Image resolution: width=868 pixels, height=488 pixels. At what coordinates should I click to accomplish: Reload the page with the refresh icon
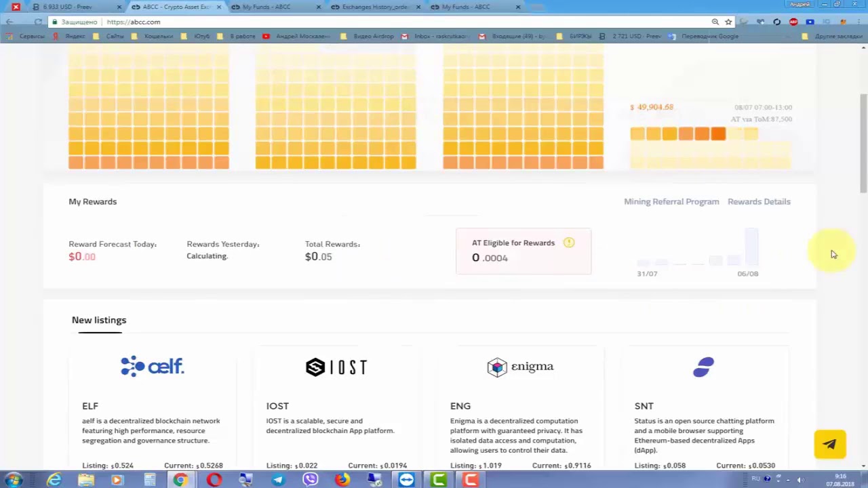[x=38, y=22]
